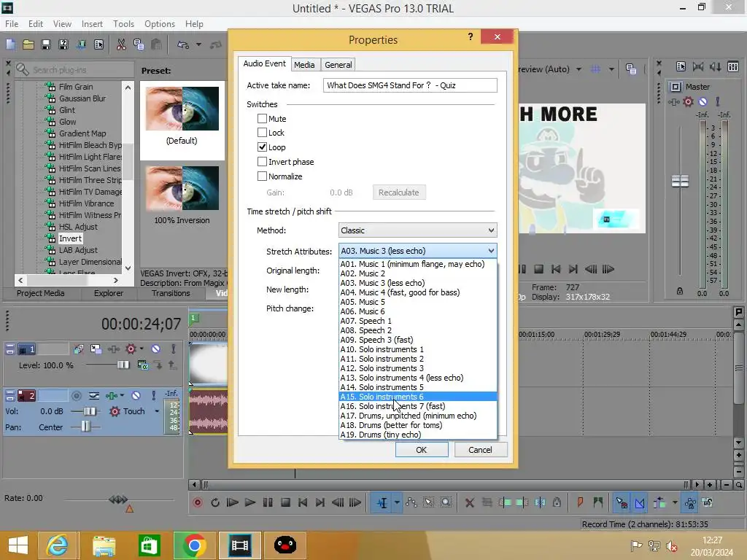Open Master bus FX gear icon
747x560 pixels.
pyautogui.click(x=688, y=101)
